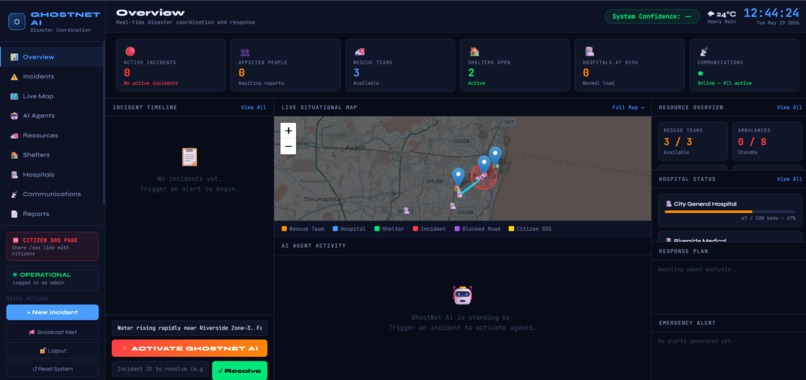Click the orange Rescue Team legend swatch

tap(284, 229)
